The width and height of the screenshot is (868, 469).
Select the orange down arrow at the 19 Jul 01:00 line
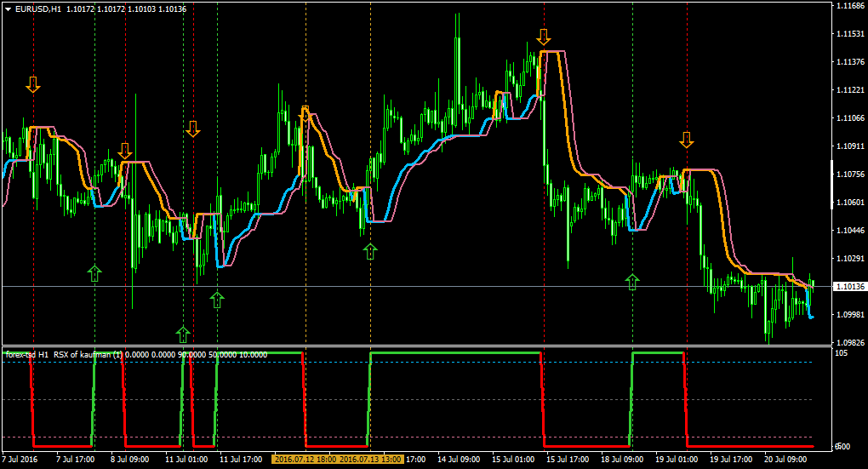coord(687,140)
